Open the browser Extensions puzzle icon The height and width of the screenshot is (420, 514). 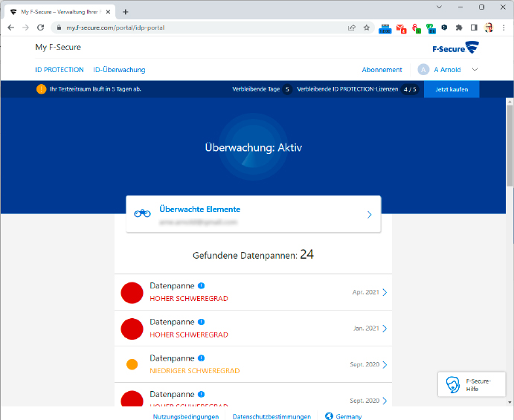click(459, 28)
